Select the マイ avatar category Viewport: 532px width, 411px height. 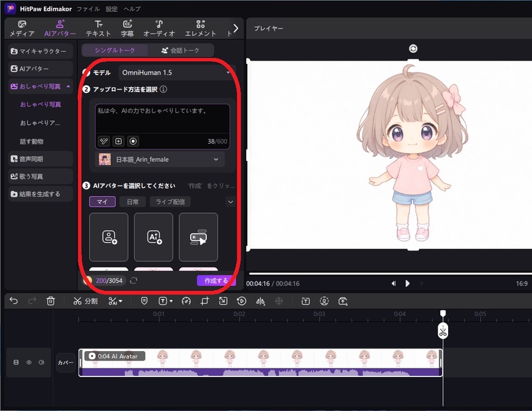102,202
